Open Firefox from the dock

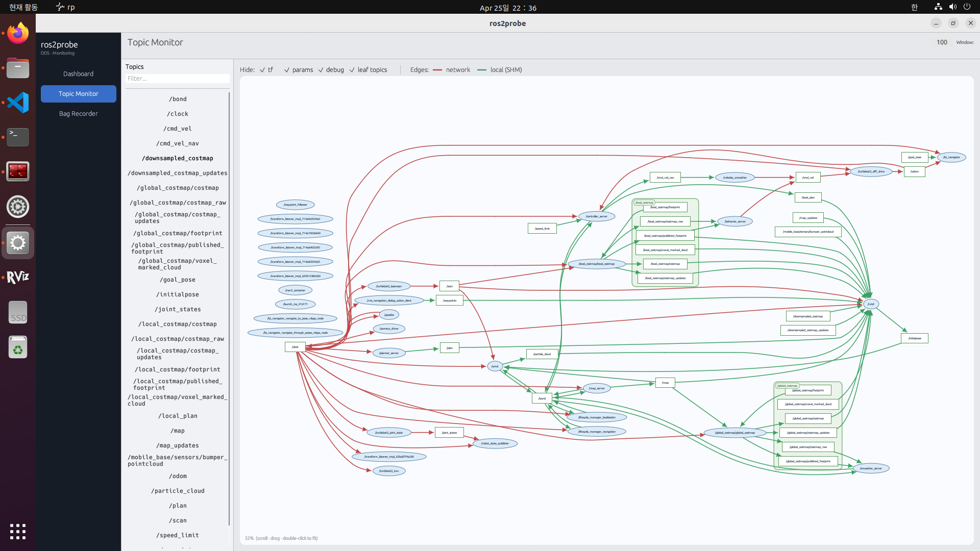18,33
